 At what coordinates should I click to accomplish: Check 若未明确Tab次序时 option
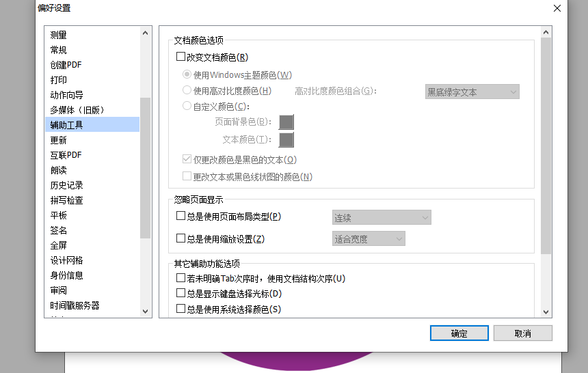[x=181, y=278]
